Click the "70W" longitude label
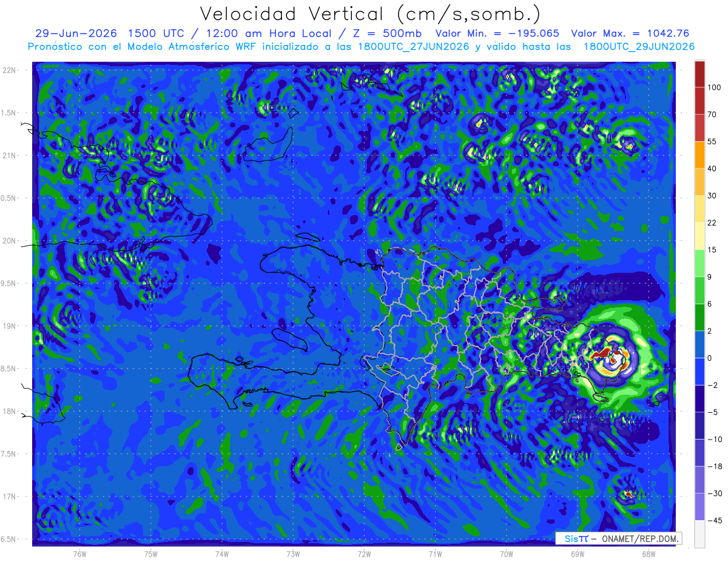Screen dimensions: 728x562 click(506, 554)
